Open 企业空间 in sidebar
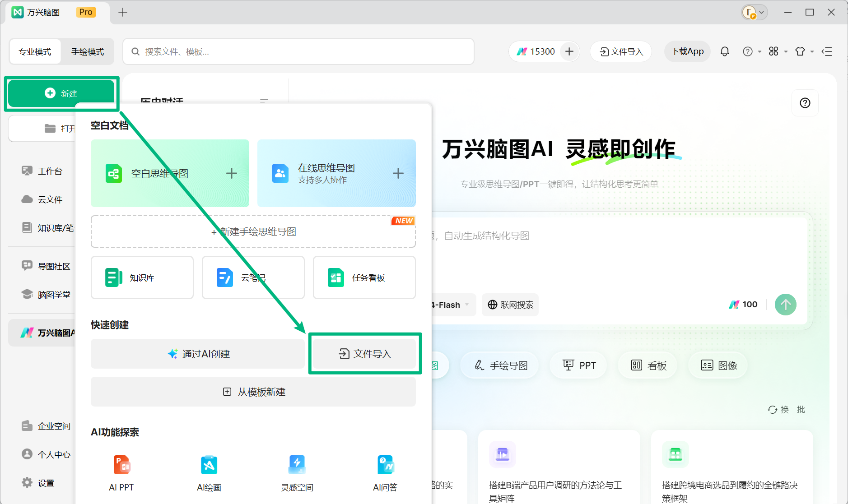The height and width of the screenshot is (504, 848). coord(45,426)
